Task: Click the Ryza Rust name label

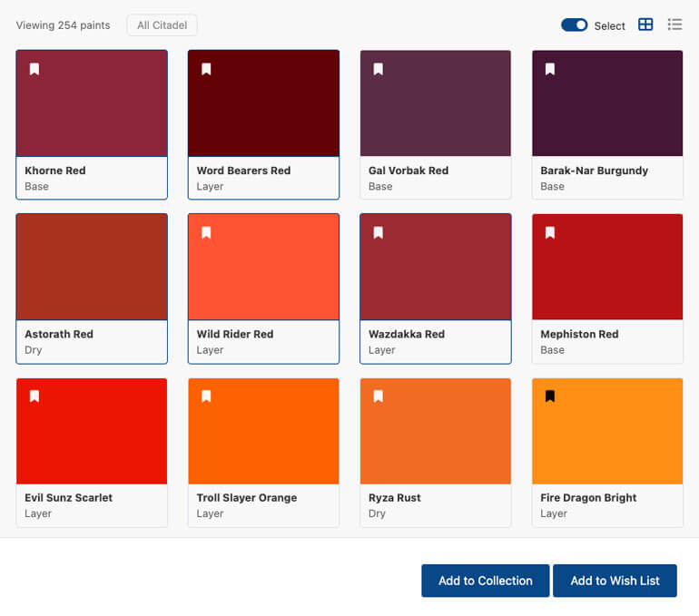Action: (x=395, y=497)
